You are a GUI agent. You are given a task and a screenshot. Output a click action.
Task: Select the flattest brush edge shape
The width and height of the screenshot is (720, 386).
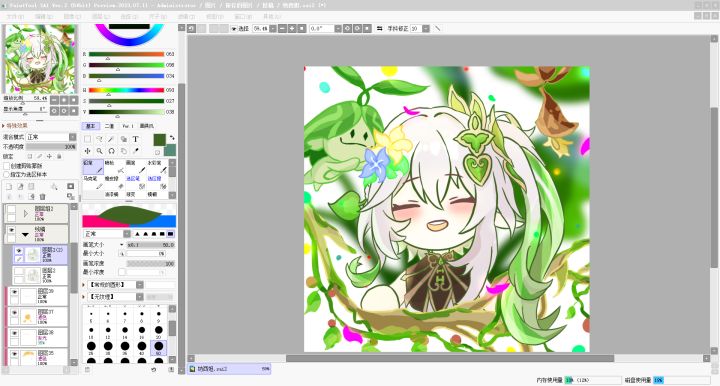pos(170,234)
